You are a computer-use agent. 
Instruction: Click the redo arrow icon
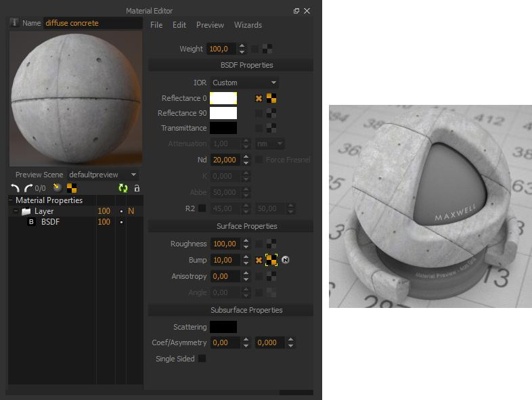pos(28,188)
